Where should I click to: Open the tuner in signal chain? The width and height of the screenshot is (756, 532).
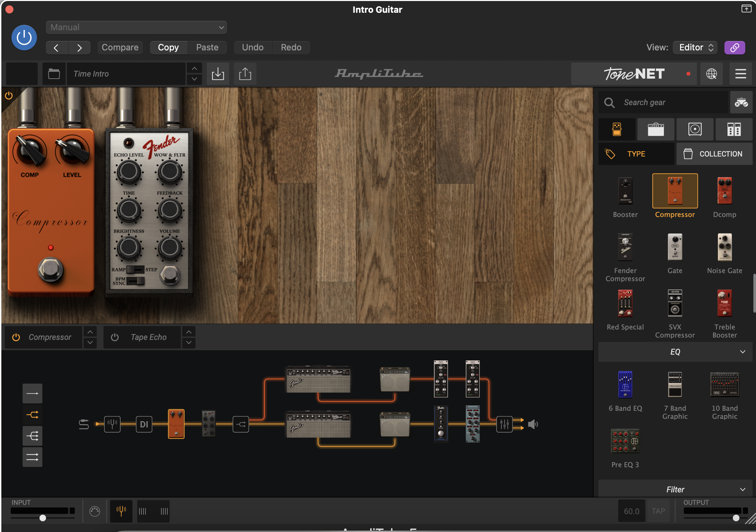click(x=112, y=424)
